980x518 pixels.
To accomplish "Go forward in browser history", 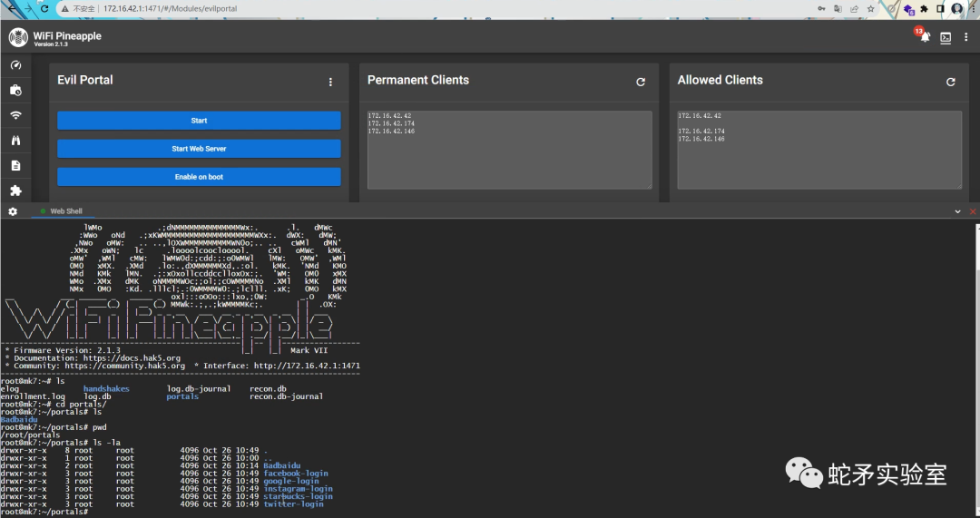I will 28,9.
